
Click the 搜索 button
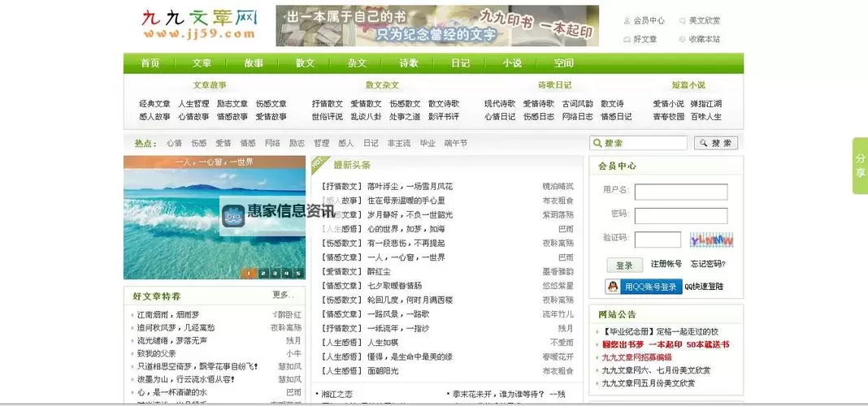(x=716, y=143)
